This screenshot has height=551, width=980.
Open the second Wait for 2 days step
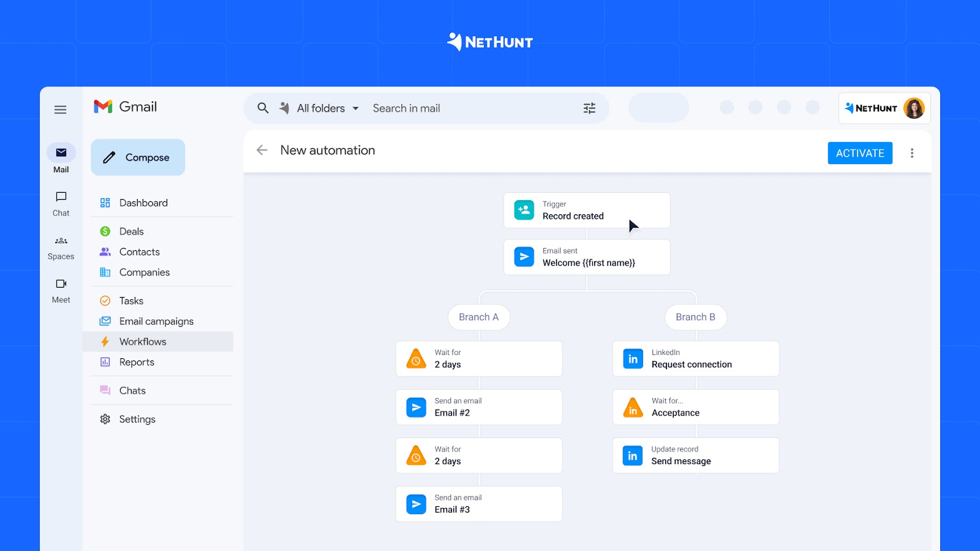[479, 455]
